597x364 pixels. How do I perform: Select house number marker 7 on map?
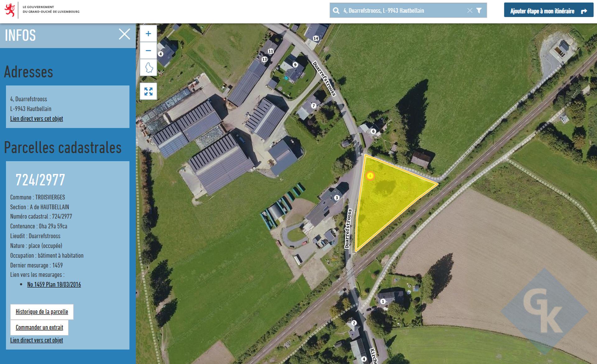click(x=314, y=106)
